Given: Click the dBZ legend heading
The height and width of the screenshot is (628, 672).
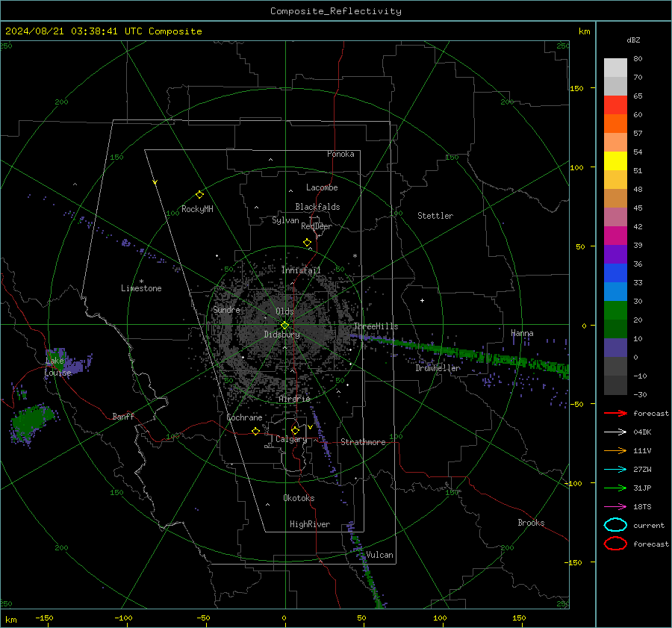Looking at the screenshot, I should point(633,40).
